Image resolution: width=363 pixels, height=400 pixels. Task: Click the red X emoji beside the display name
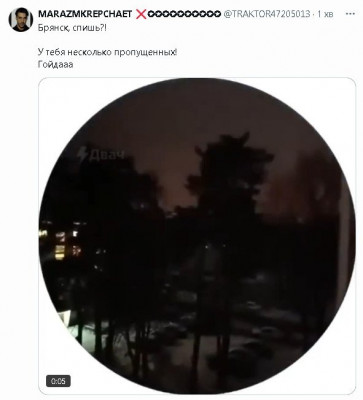141,14
